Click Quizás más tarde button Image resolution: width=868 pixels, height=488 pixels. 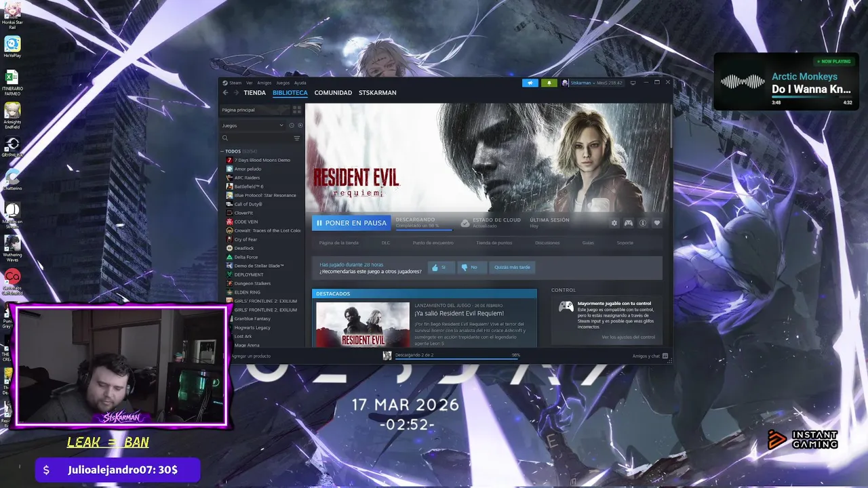point(512,267)
